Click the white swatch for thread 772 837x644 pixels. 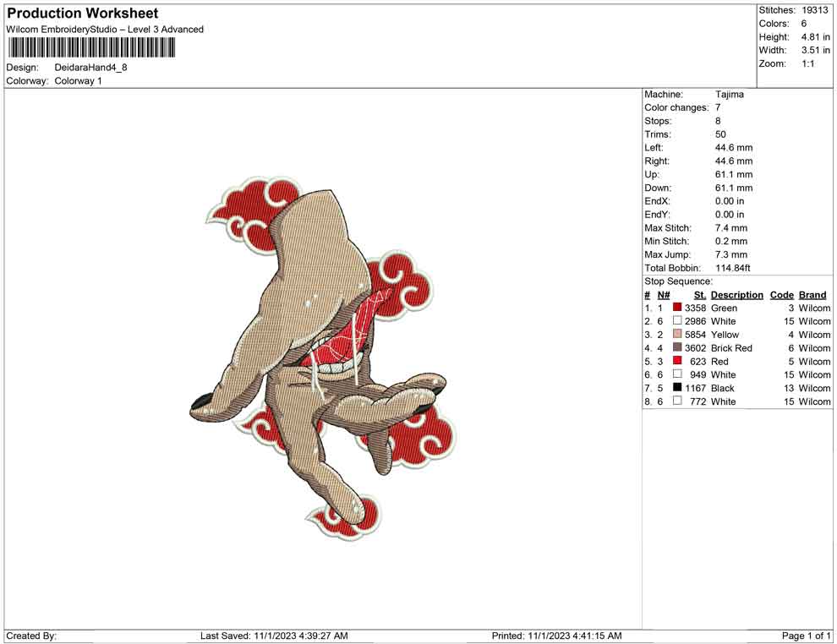pyautogui.click(x=677, y=400)
